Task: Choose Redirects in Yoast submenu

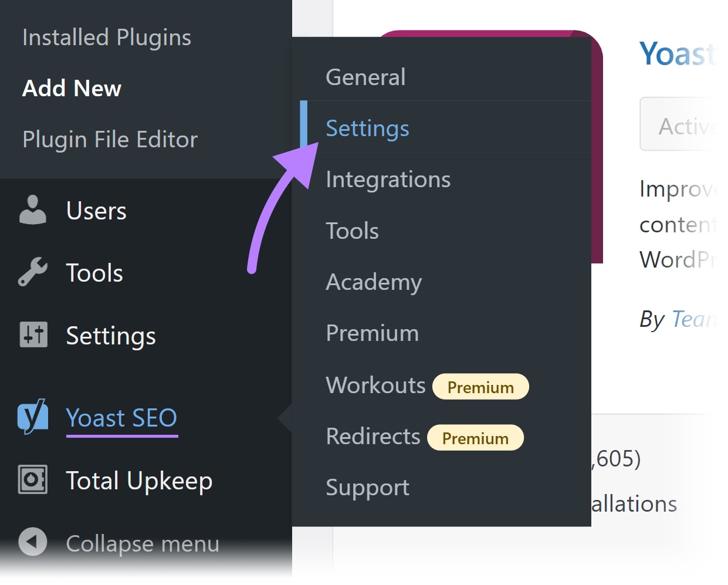Action: point(373,436)
